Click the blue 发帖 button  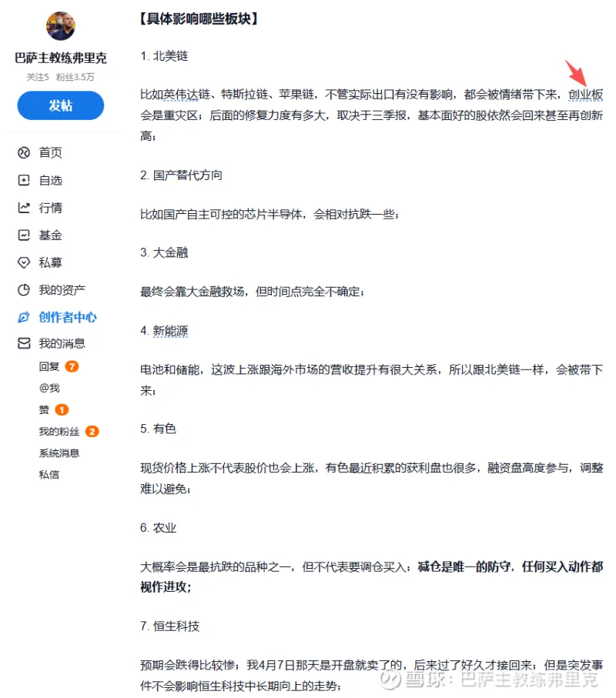[61, 105]
